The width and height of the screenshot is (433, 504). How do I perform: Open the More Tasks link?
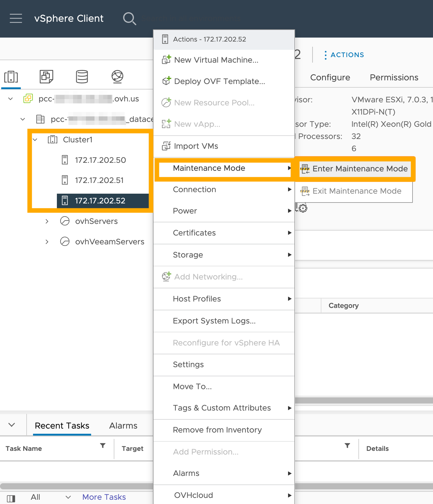104,497
